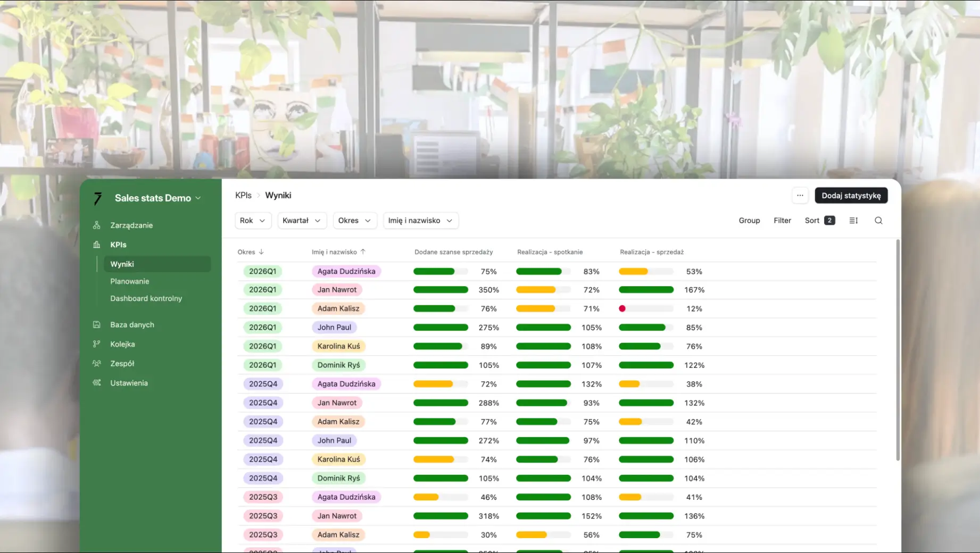Click the Kolejka workflow icon
This screenshot has width=980, height=553.
[96, 344]
